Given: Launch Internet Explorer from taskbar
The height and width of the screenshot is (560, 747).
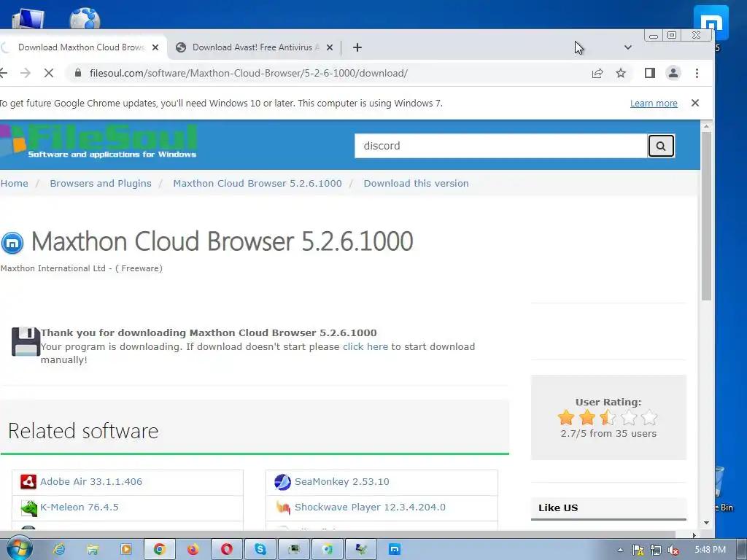Looking at the screenshot, I should 59,550.
